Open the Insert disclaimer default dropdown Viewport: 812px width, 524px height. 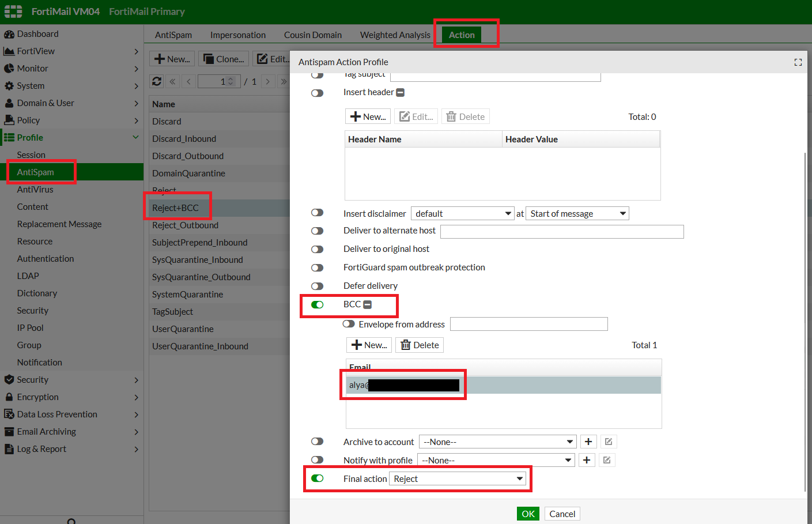462,213
